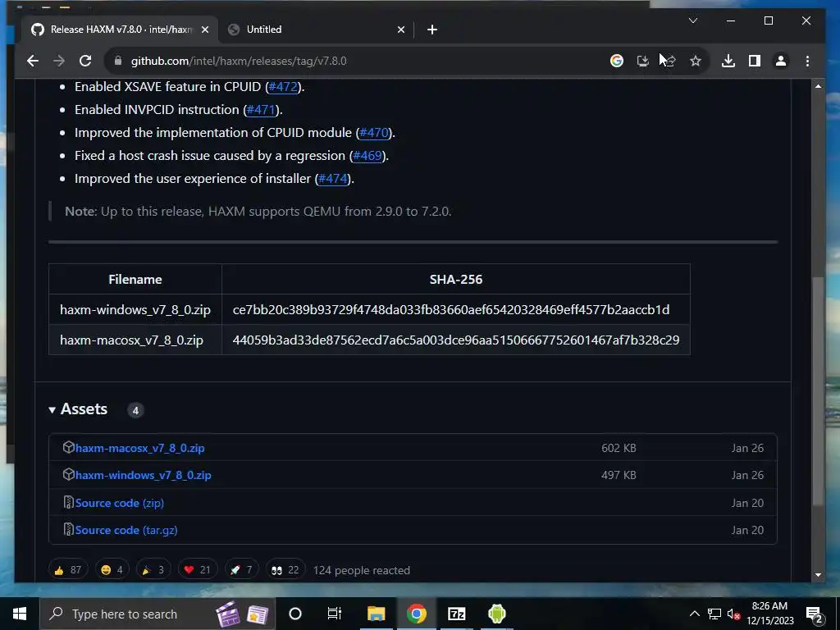Open the Chrome three-dot menu
The height and width of the screenshot is (630, 840).
point(807,61)
